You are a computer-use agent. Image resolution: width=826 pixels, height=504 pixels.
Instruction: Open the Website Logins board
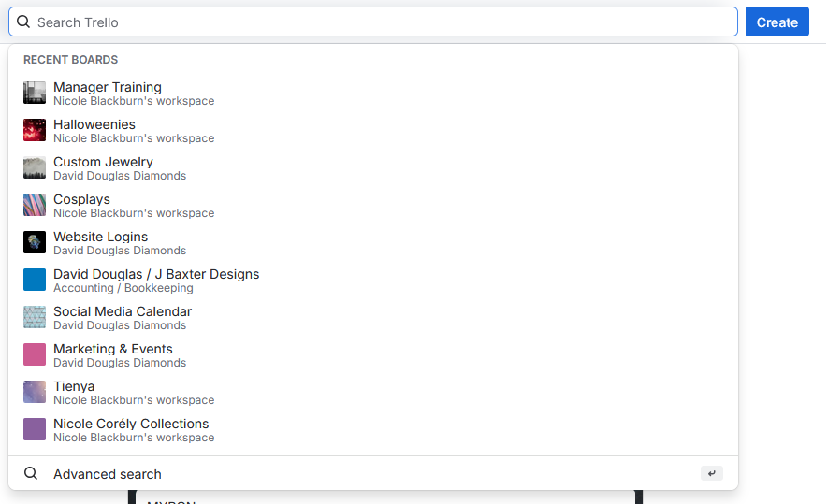373,243
